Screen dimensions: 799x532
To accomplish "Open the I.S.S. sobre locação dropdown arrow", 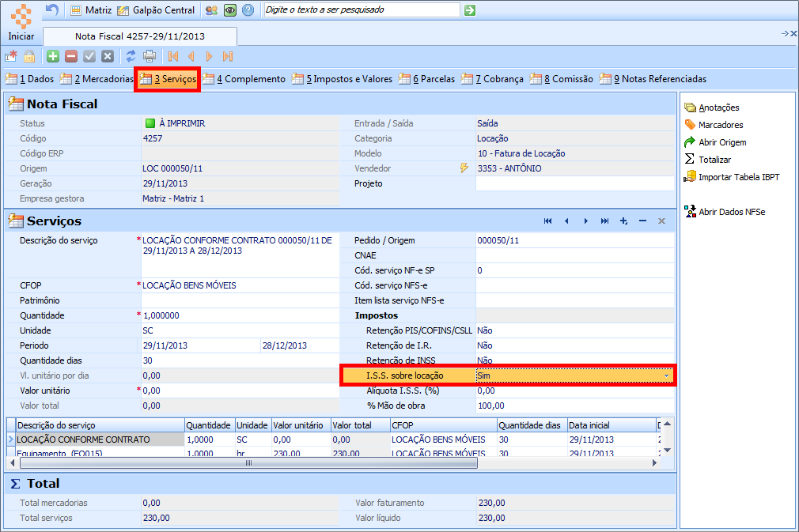I will click(667, 375).
